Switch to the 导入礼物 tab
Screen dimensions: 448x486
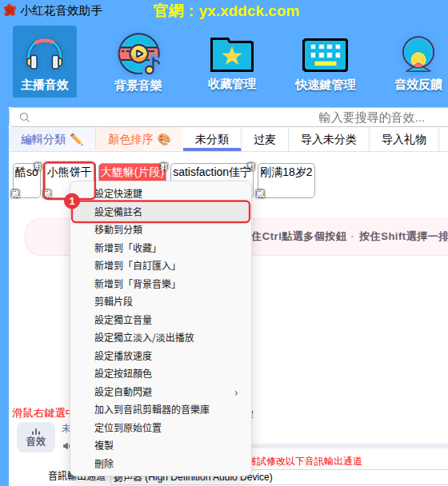pyautogui.click(x=404, y=139)
